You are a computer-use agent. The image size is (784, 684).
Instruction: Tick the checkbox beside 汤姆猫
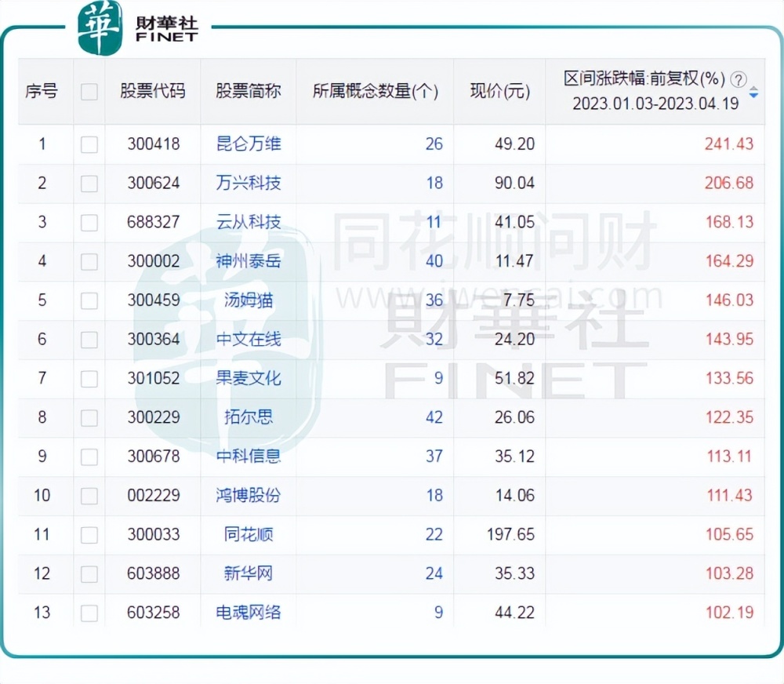coord(89,300)
